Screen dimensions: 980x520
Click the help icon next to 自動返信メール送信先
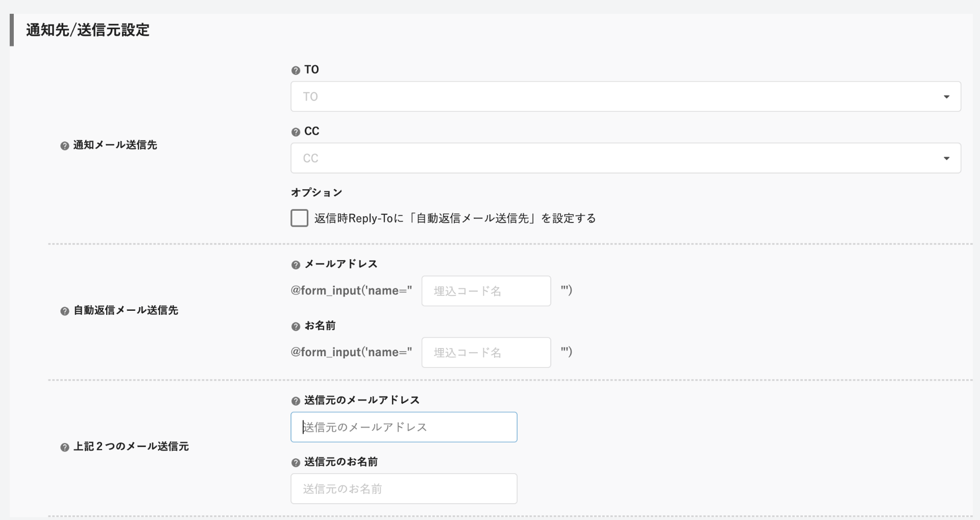pyautogui.click(x=64, y=311)
